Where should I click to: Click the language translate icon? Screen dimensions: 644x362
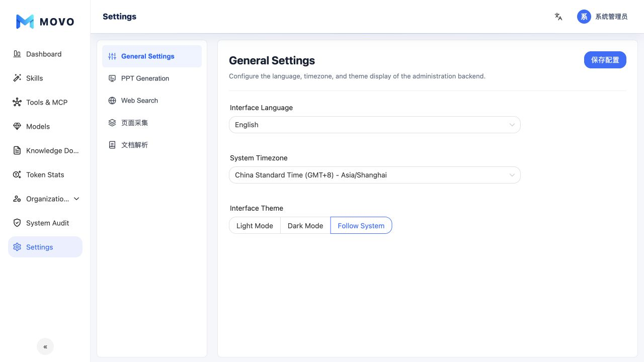click(558, 17)
